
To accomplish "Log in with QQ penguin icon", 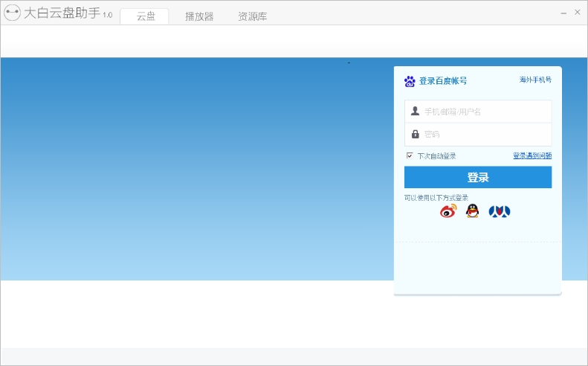I will [x=473, y=211].
